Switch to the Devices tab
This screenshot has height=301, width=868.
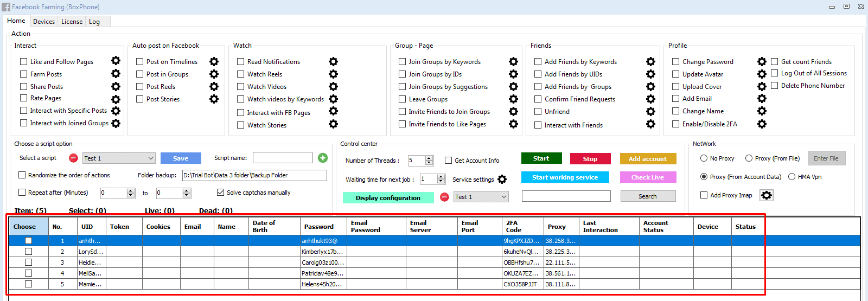(x=43, y=21)
